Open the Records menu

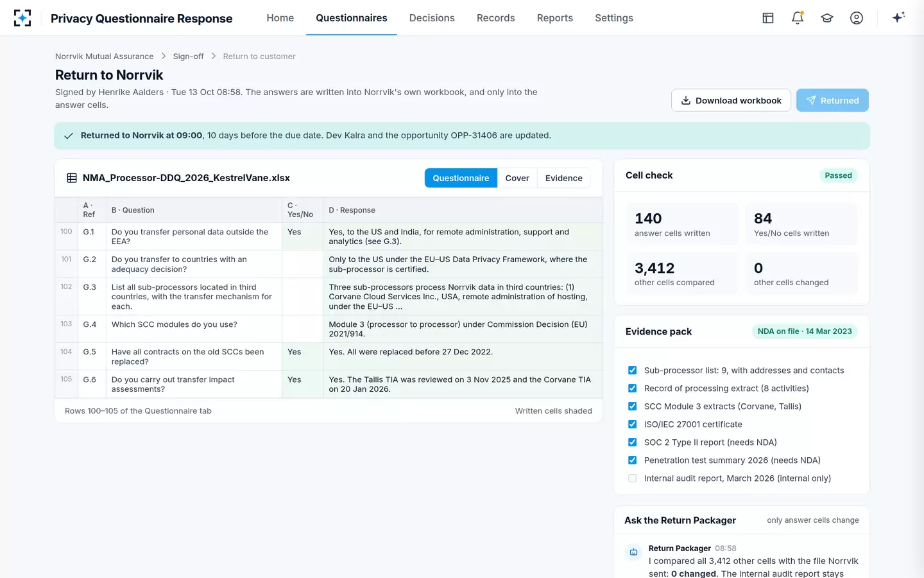496,18
